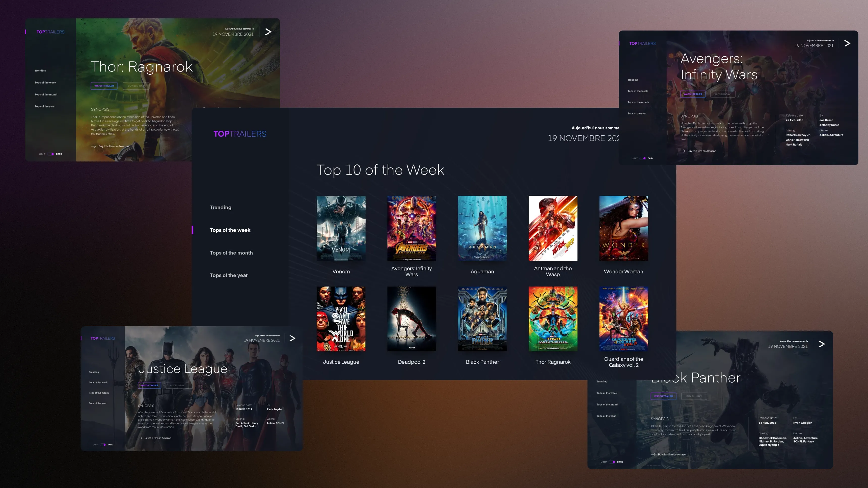Click the arrow icon beside Buy this film on Amazon under Thor synopsis
This screenshot has width=868, height=488.
(x=93, y=146)
